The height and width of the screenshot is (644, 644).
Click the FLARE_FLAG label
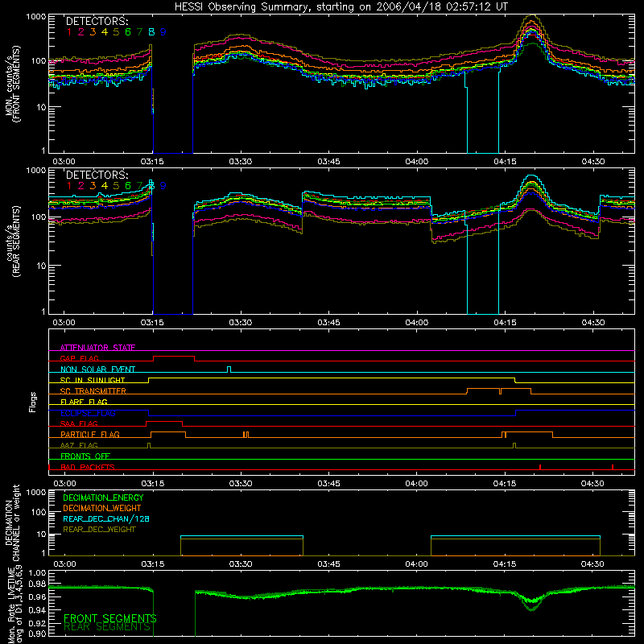click(x=84, y=402)
